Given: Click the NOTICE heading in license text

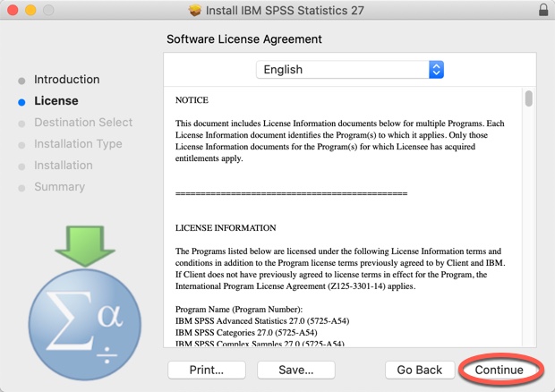Looking at the screenshot, I should pyautogui.click(x=192, y=100).
